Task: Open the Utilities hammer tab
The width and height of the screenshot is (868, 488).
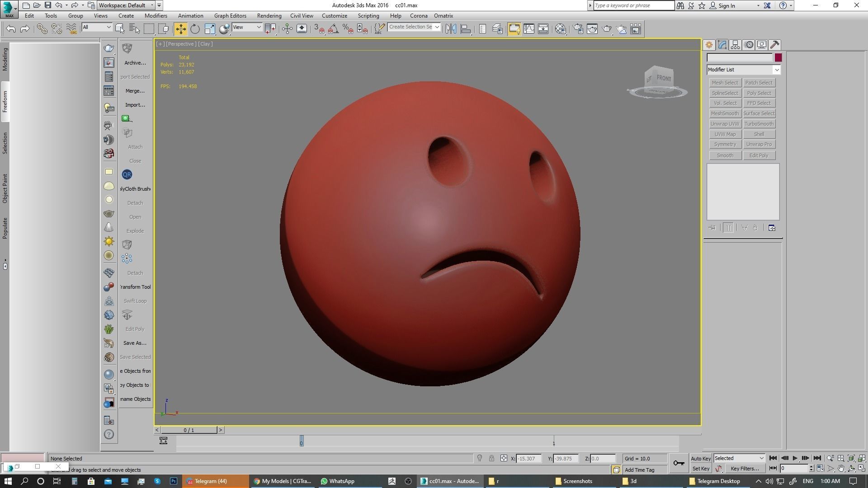Action: 775,45
